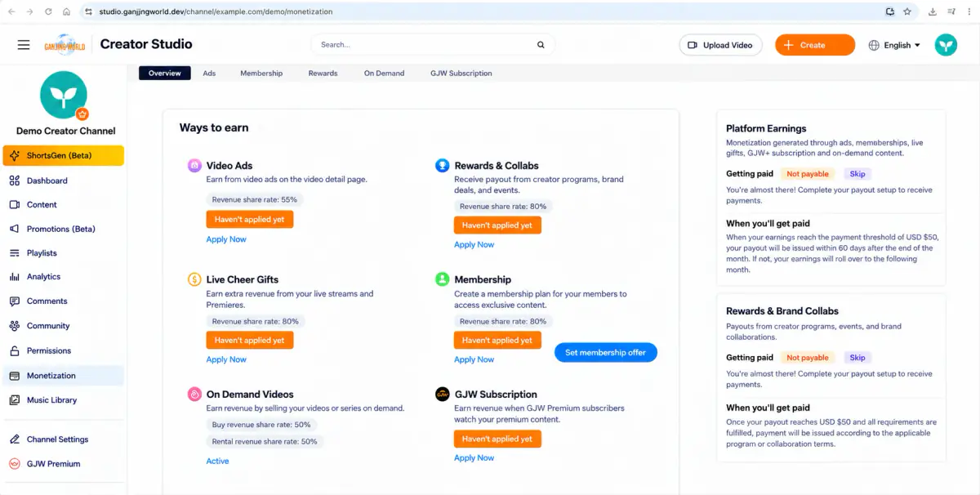Viewport: 980px width, 495px height.
Task: Click the Video Ads purple icon
Action: [x=194, y=165]
